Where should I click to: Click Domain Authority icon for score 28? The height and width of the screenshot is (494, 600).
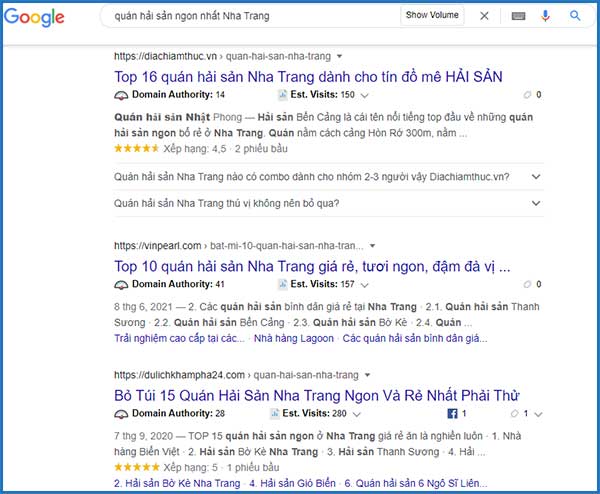(121, 414)
